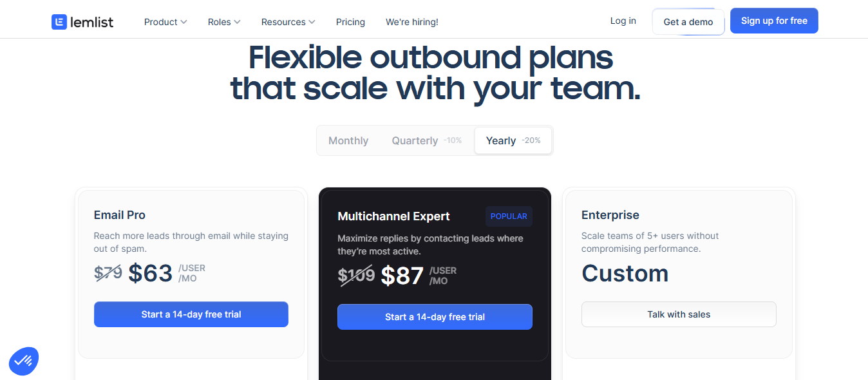Screen dimensions: 868x380
Task: Click the lemlist logo icon
Action: coord(59,21)
